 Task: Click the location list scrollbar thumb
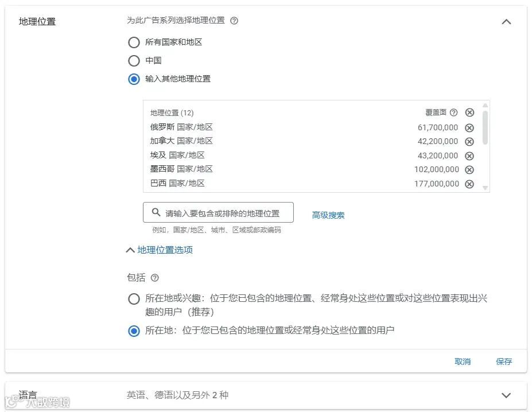(x=485, y=127)
